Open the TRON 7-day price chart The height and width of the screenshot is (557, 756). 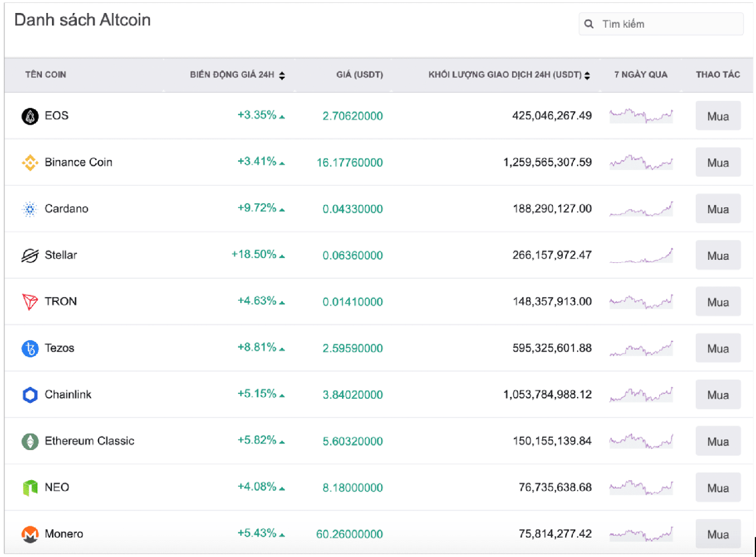pyautogui.click(x=641, y=301)
